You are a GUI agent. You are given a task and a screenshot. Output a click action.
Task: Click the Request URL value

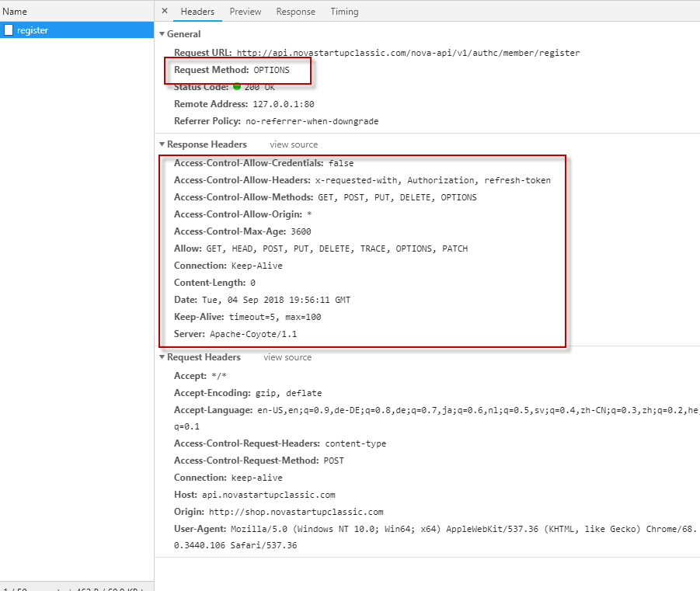click(408, 53)
